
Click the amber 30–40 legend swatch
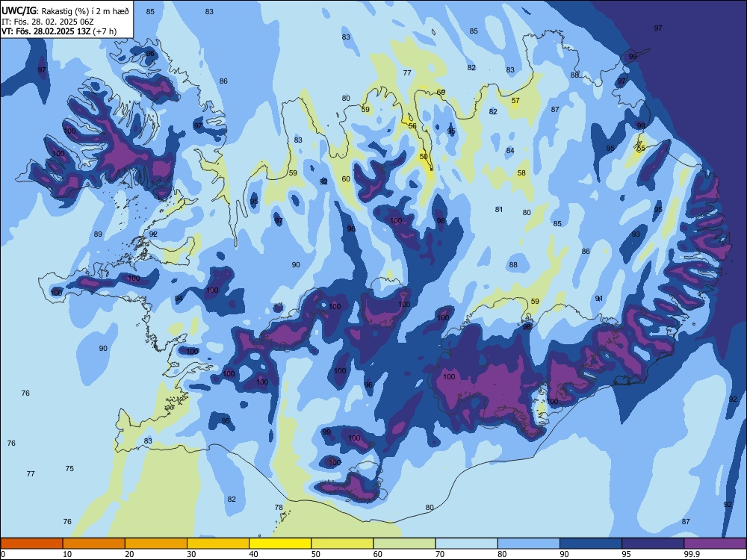pyautogui.click(x=218, y=544)
